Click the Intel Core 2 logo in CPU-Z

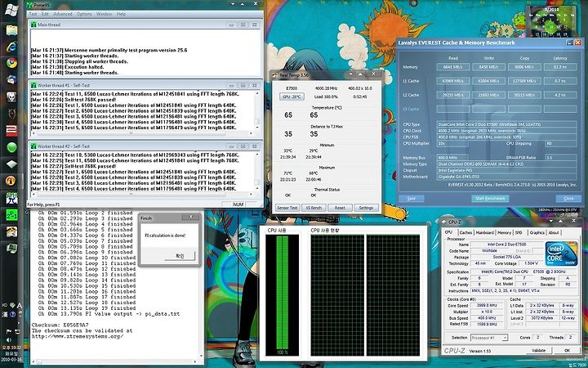[561, 254]
